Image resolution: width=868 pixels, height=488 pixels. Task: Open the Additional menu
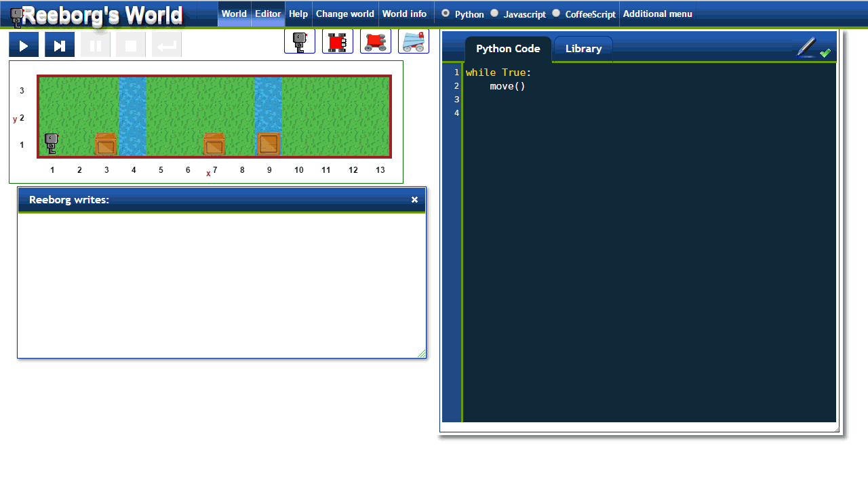coord(658,14)
